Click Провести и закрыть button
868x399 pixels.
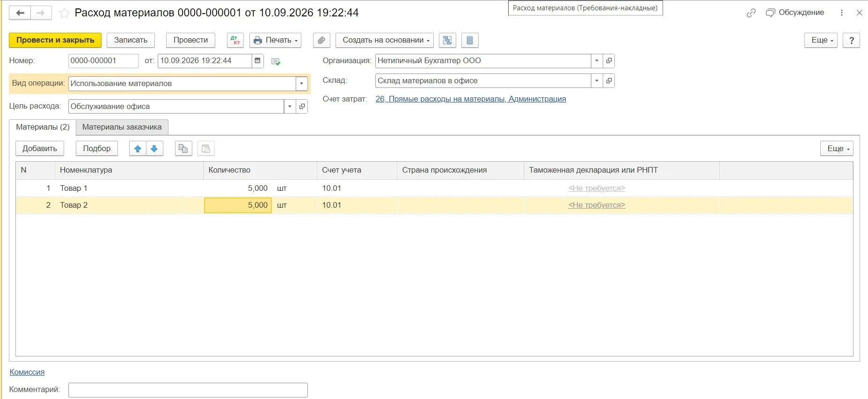pyautogui.click(x=55, y=40)
